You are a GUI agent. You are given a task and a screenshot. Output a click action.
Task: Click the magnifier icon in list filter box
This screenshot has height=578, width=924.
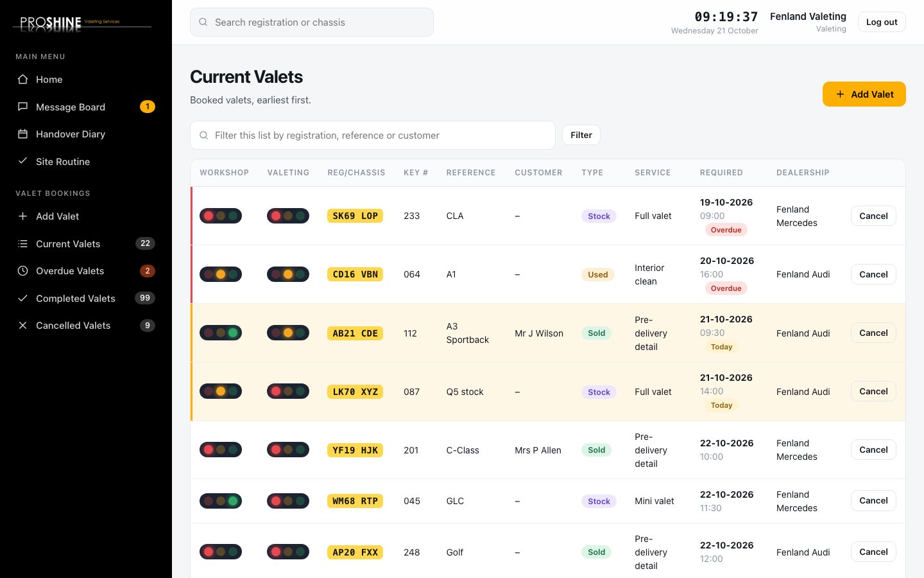(203, 135)
